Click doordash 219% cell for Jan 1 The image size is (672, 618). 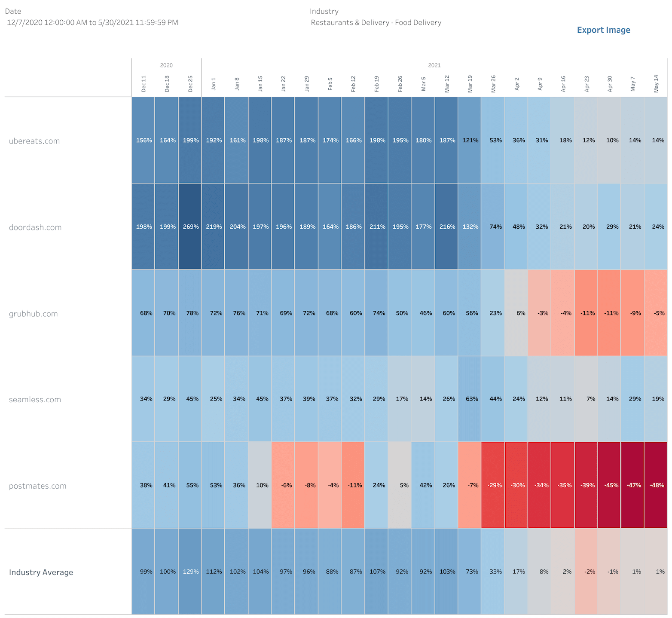tap(214, 226)
